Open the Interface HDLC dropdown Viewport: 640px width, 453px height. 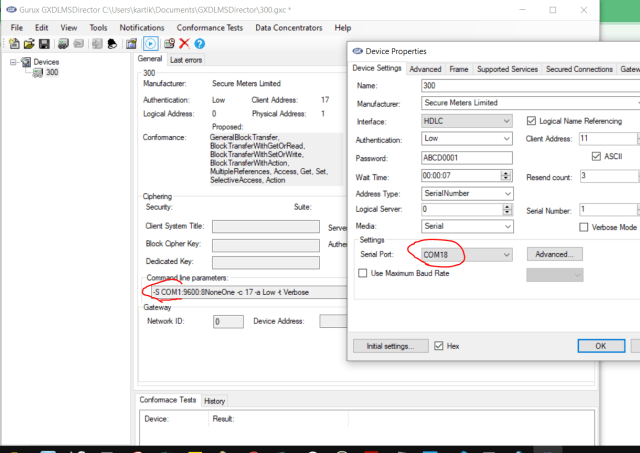[467, 121]
